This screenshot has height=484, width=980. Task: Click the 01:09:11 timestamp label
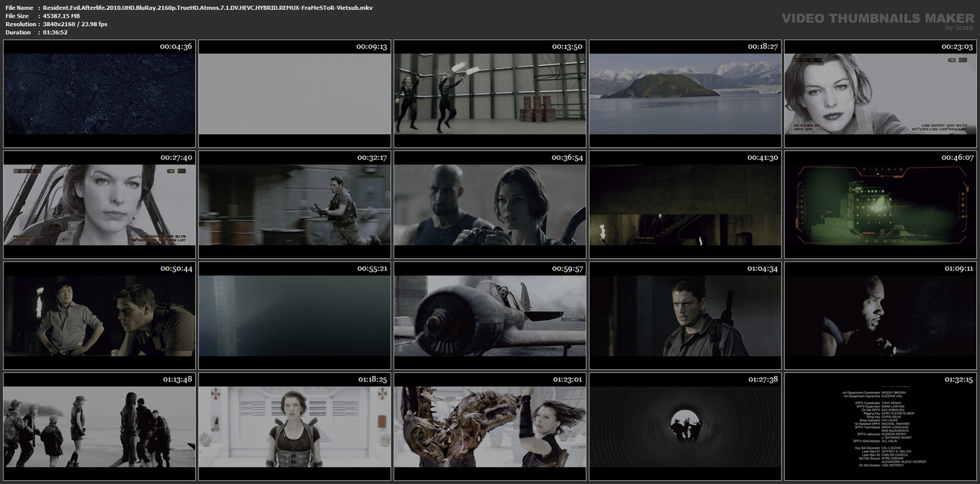(958, 269)
